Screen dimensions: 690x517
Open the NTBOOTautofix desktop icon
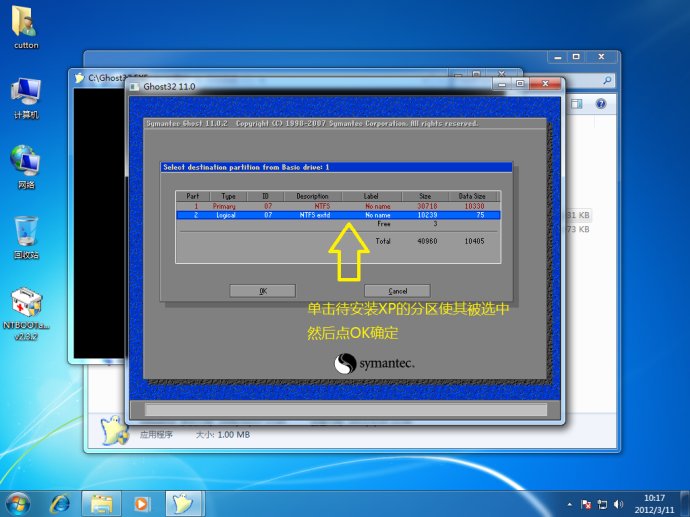26,314
